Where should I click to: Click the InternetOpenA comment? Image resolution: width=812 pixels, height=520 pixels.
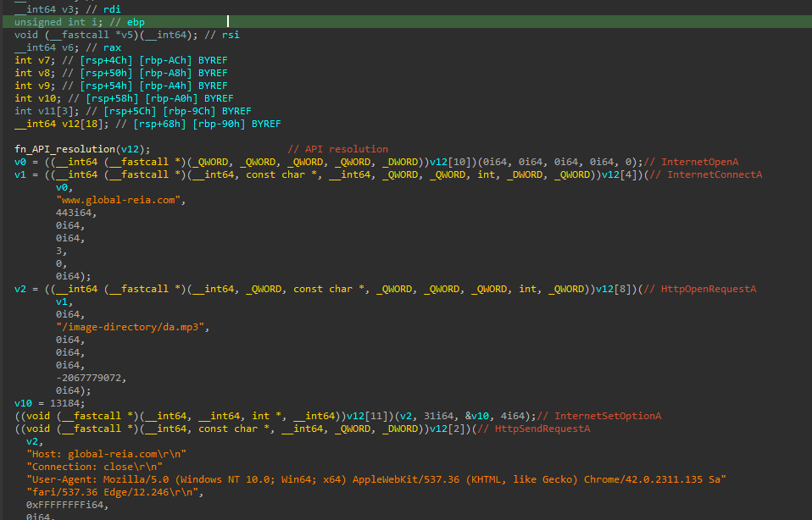694,162
